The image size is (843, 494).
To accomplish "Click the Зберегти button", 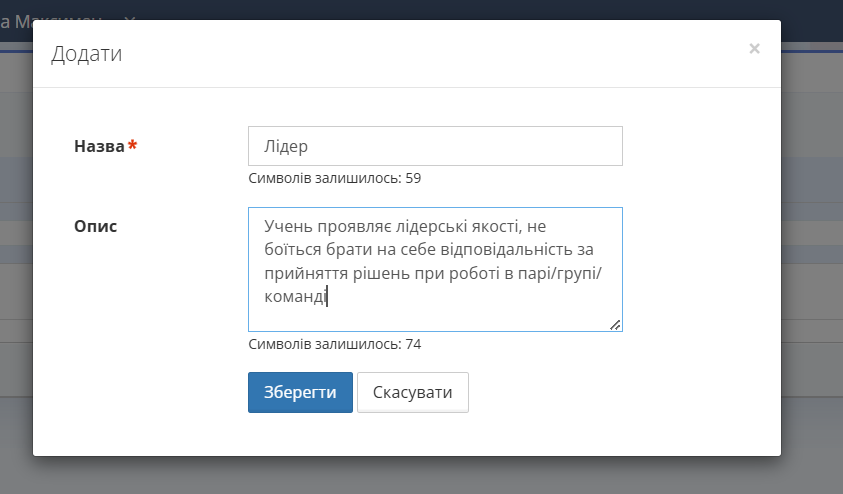I will [x=300, y=392].
